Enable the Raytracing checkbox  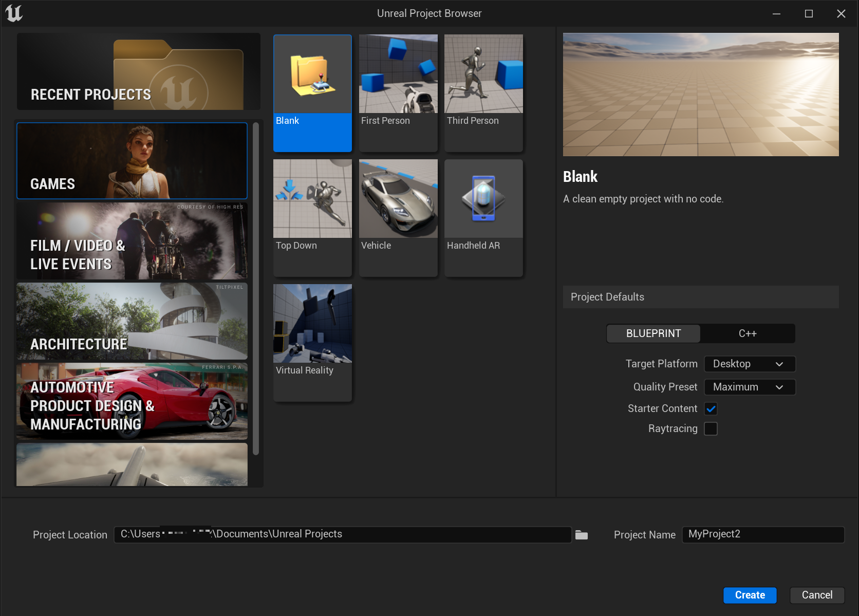pyautogui.click(x=711, y=428)
